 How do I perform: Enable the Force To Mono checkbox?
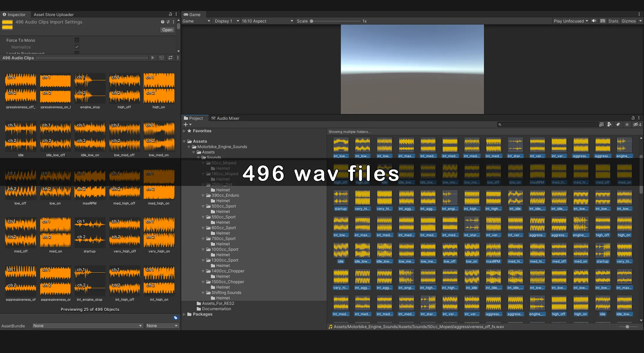(77, 40)
